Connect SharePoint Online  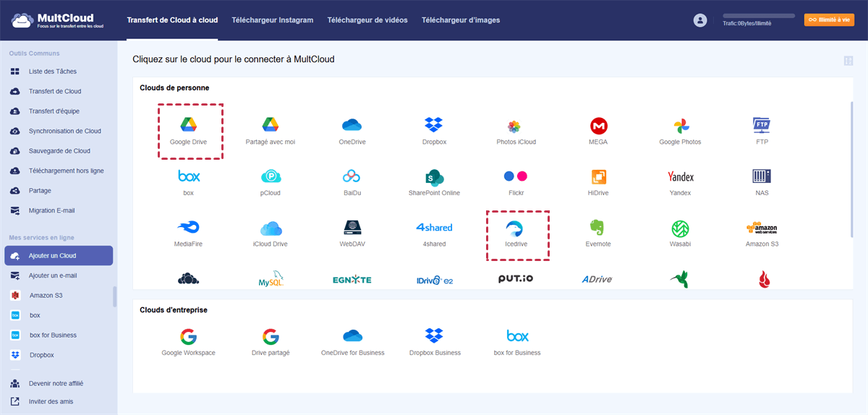pos(434,182)
